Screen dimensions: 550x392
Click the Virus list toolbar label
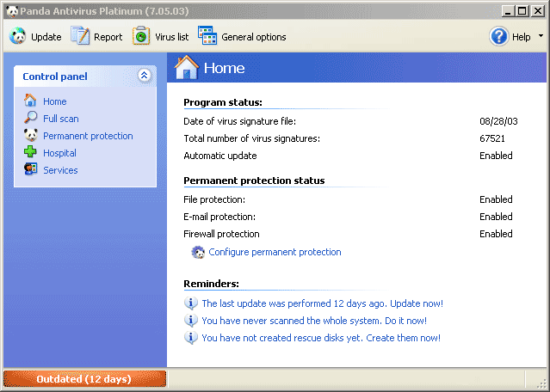tap(171, 37)
